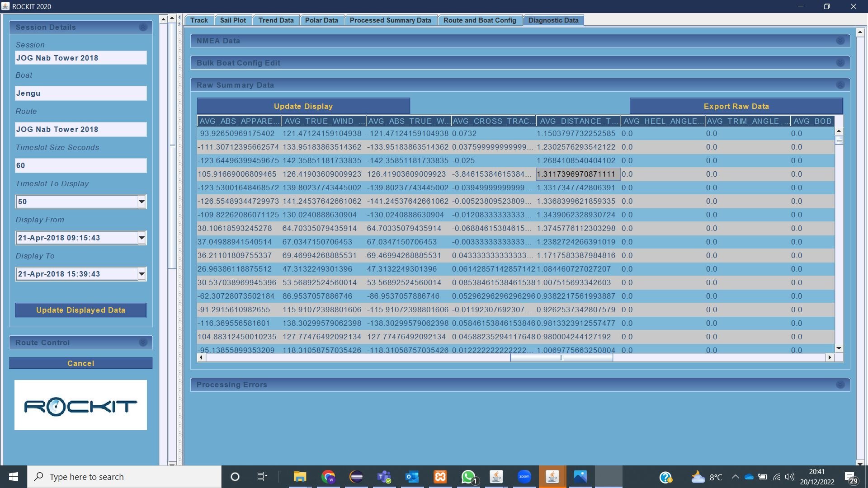The image size is (868, 488).
Task: Click the Export Raw Data button
Action: pos(736,106)
